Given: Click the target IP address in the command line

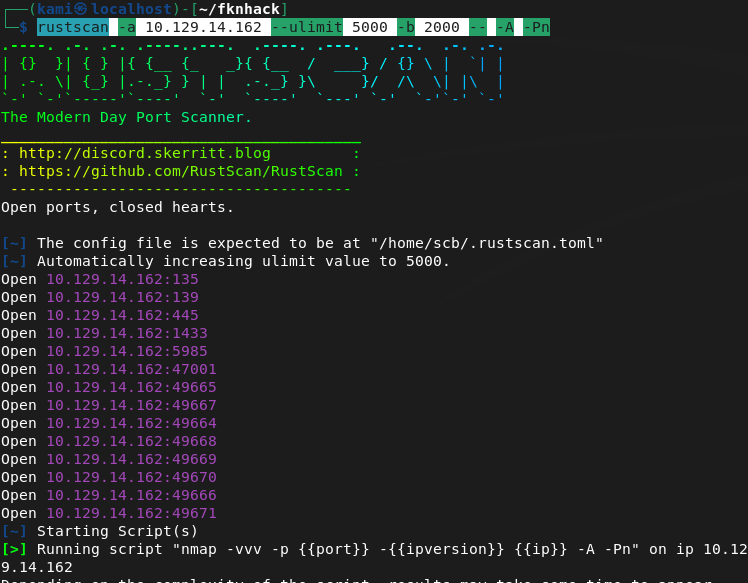Looking at the screenshot, I should (x=203, y=27).
